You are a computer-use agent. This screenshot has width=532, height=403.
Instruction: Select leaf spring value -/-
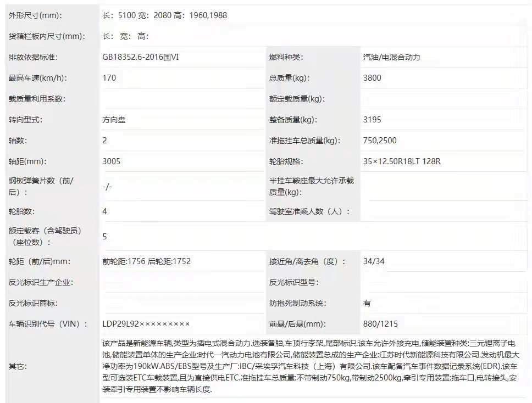tap(107, 187)
